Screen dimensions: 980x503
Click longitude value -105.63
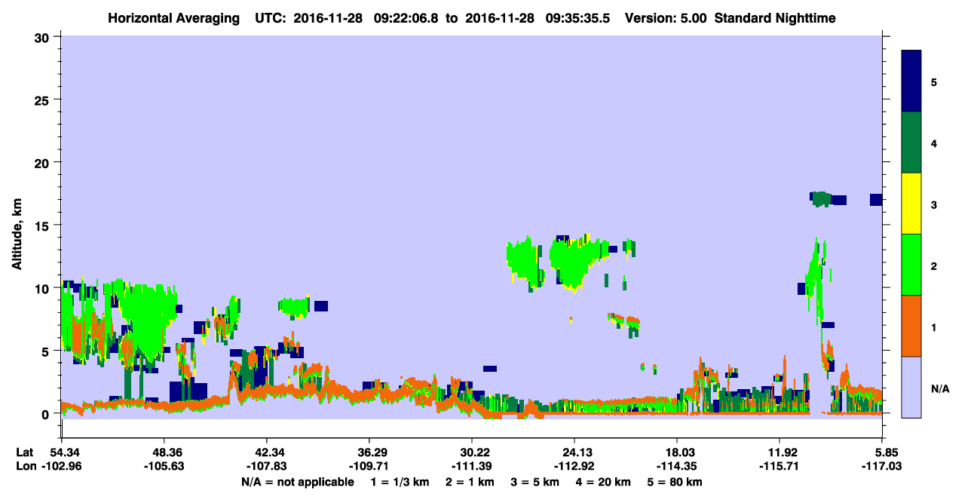(164, 467)
